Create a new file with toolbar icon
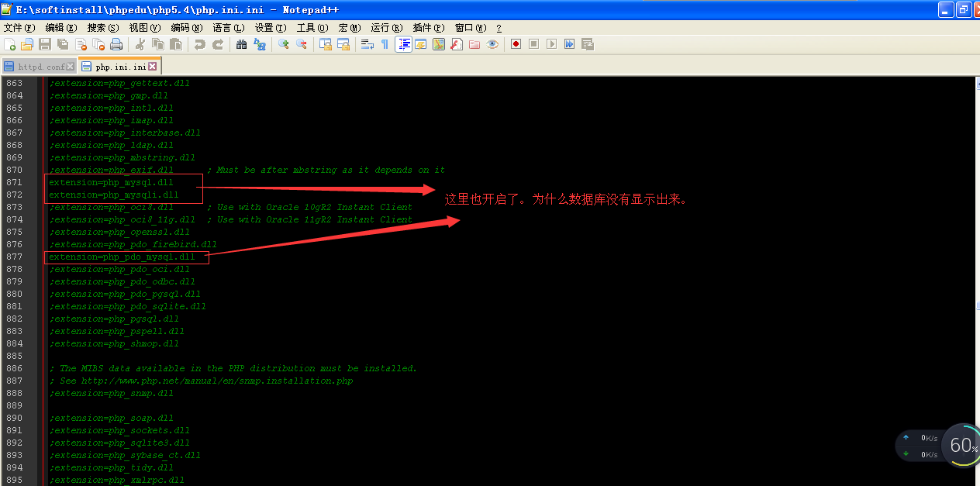The image size is (980, 486). (x=9, y=44)
